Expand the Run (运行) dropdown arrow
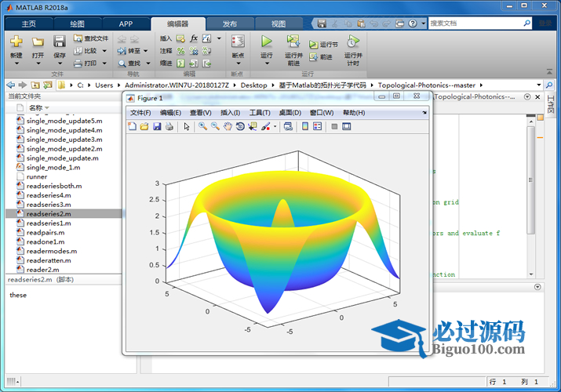This screenshot has width=561, height=392. (x=267, y=64)
